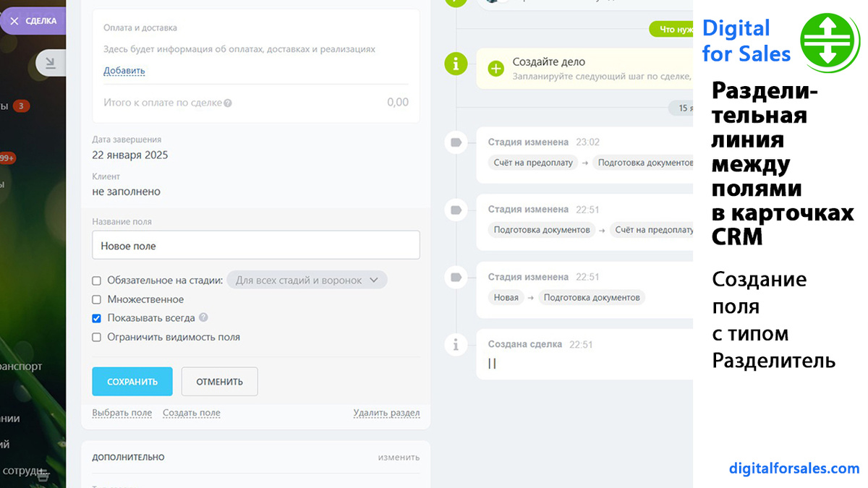Click stage tag icon at 23:02 entry
The height and width of the screenshot is (488, 868).
(456, 143)
